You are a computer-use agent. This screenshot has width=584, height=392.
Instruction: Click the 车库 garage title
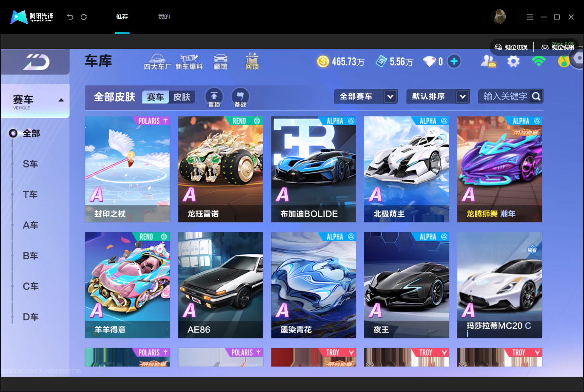tap(99, 61)
